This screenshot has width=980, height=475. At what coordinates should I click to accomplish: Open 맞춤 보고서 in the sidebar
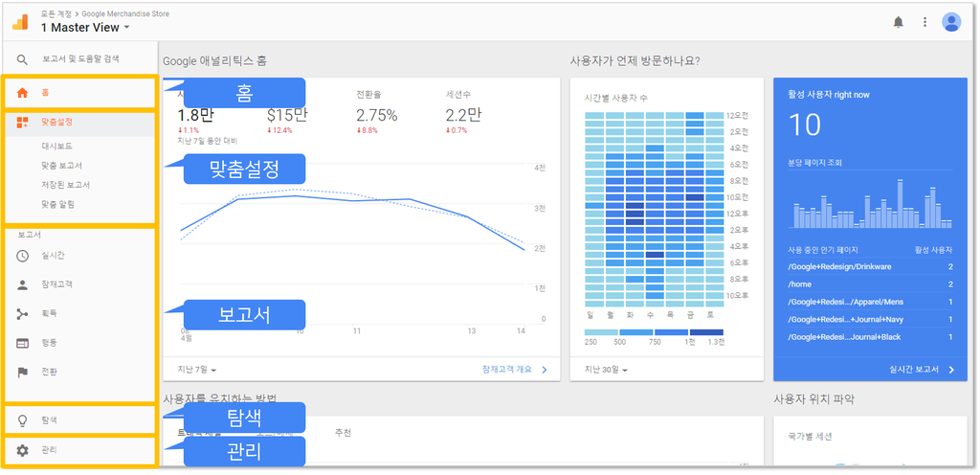pos(62,166)
